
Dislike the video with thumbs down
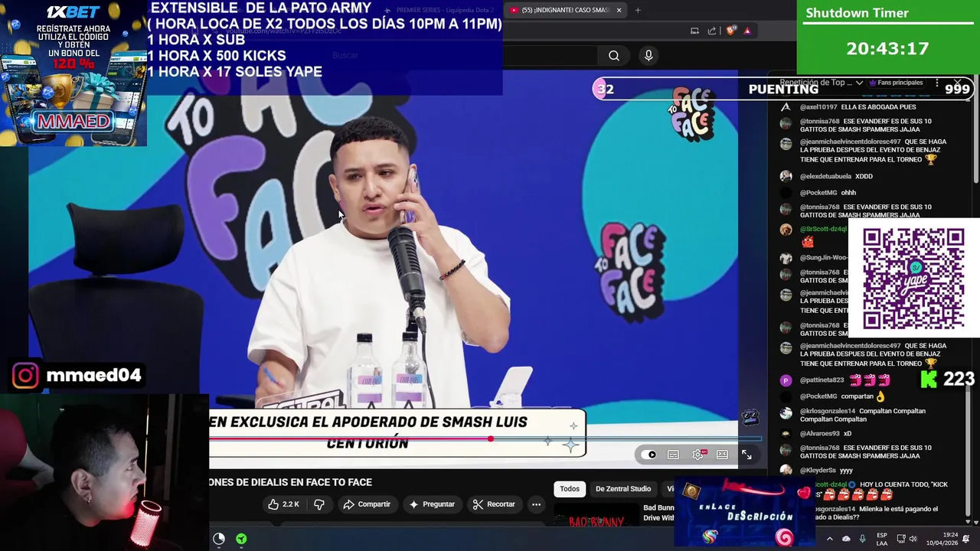click(x=319, y=504)
